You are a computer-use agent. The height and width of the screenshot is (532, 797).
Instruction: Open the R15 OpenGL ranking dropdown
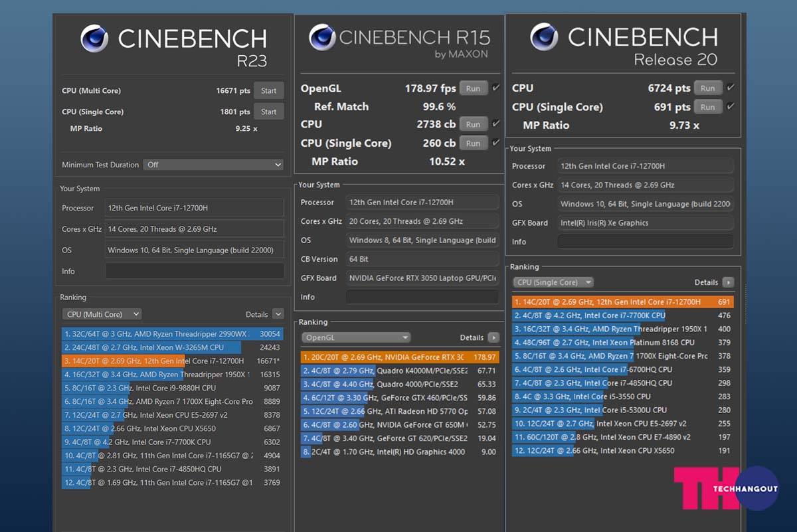[x=356, y=337]
